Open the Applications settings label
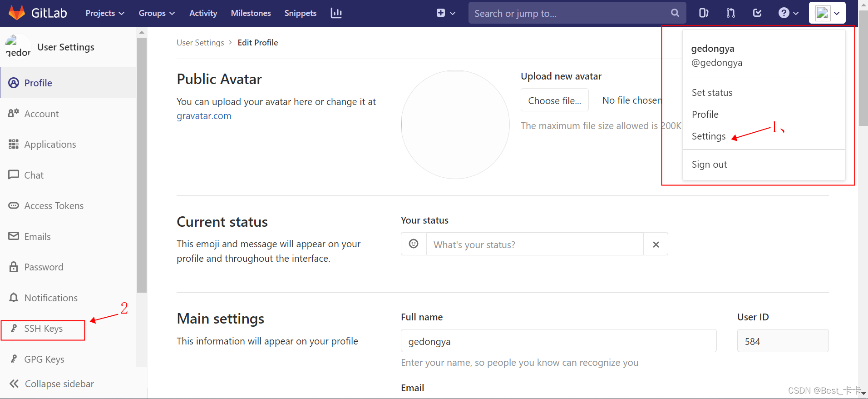The width and height of the screenshot is (868, 399). [x=50, y=145]
